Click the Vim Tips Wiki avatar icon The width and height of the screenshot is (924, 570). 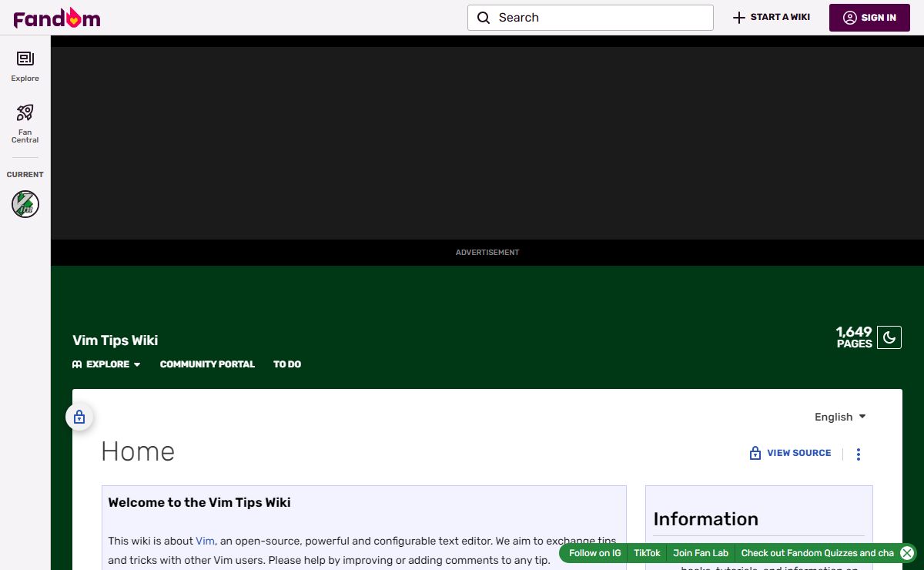pyautogui.click(x=25, y=204)
